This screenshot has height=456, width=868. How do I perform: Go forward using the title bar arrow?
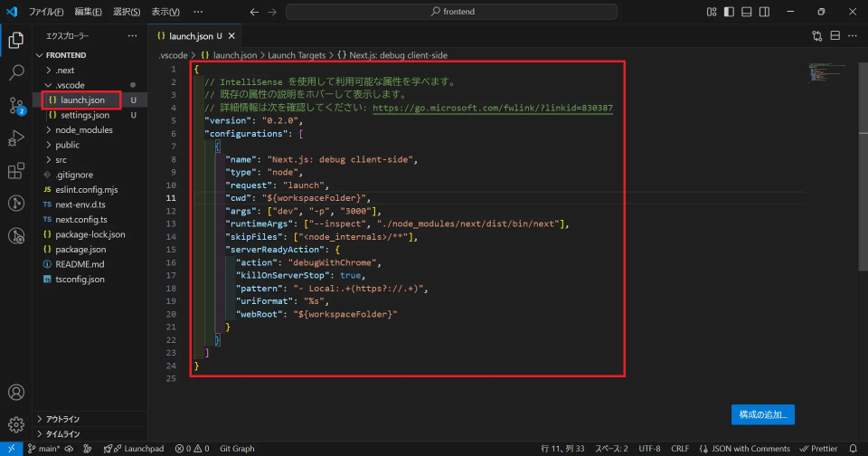coord(272,12)
